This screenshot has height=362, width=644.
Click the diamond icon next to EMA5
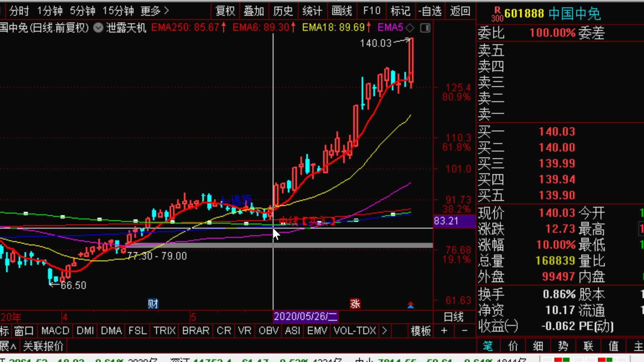pos(410,27)
